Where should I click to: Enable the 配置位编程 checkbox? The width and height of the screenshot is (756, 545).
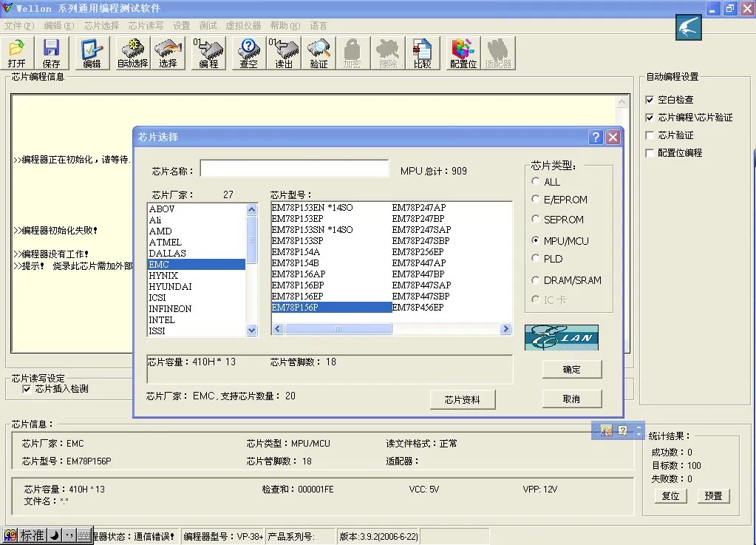coord(650,153)
